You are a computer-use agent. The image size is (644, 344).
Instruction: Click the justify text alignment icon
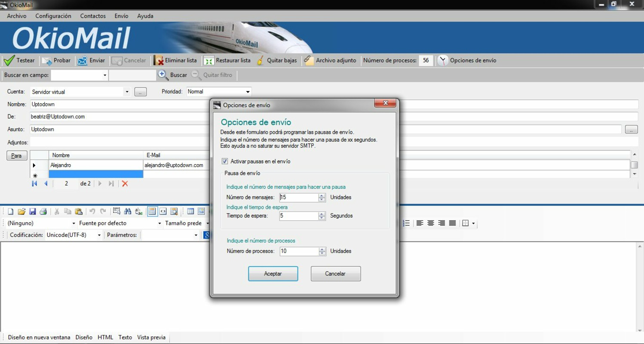coord(452,223)
